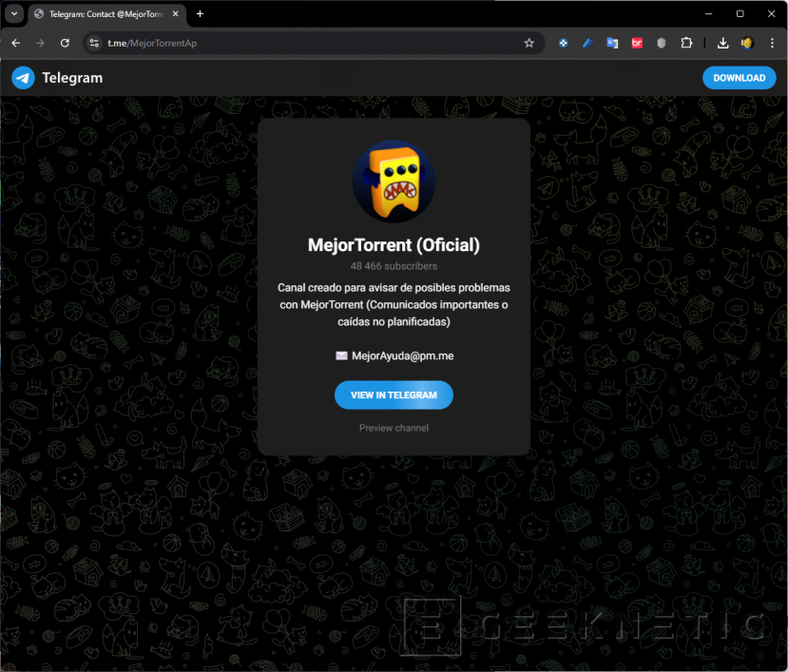Open the Preview channel link
This screenshot has width=788, height=672.
tap(394, 428)
